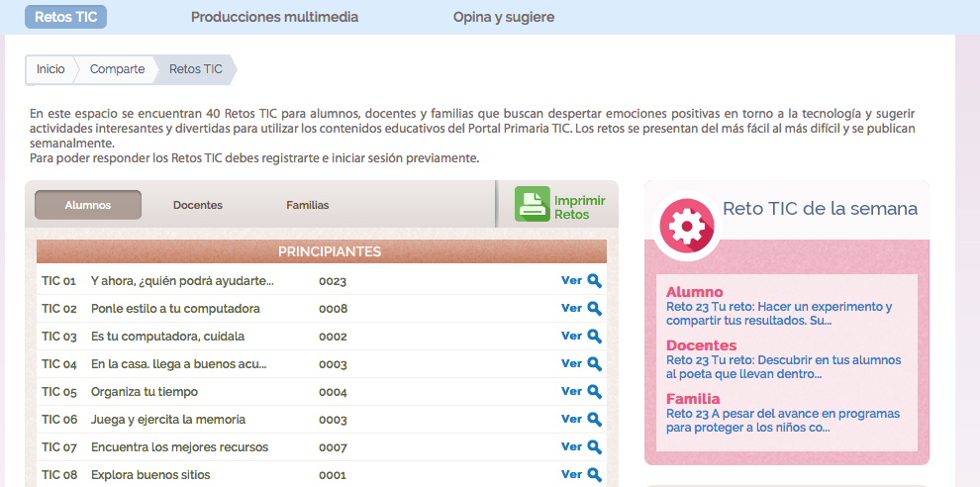The width and height of the screenshot is (980, 487).
Task: Open the Opina y sugiere menu item
Action: click(x=503, y=17)
